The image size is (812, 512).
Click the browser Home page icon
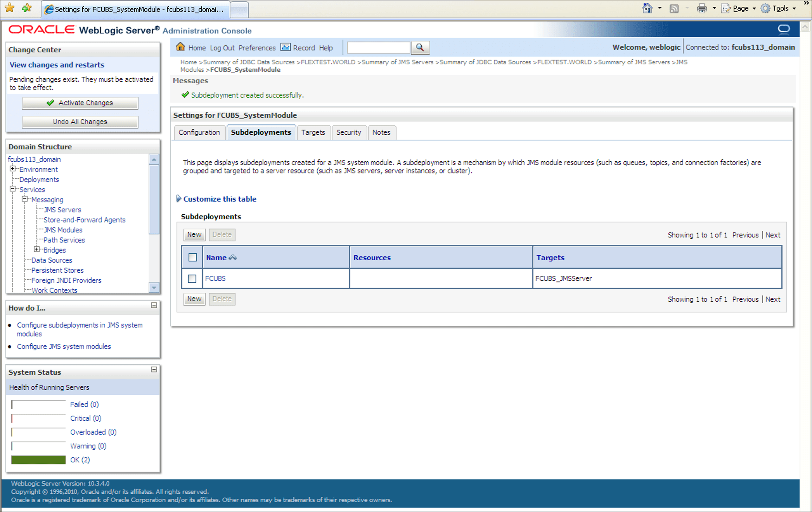pos(647,9)
